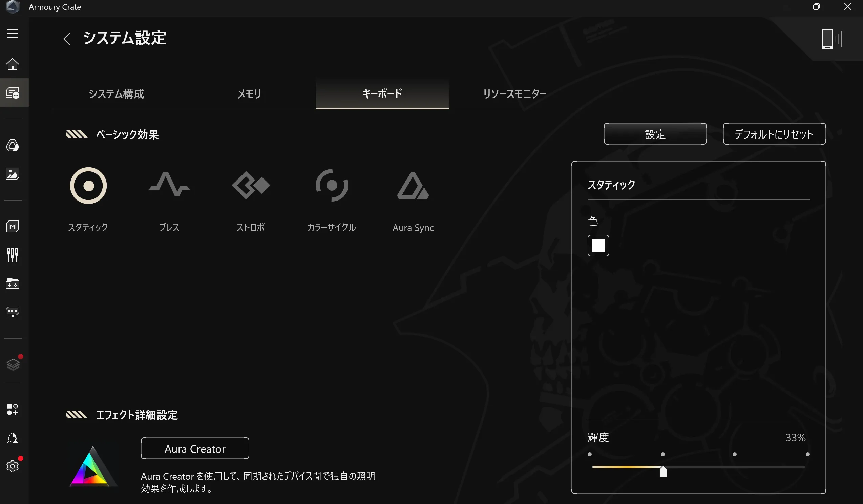This screenshot has width=863, height=504.
Task: Launch Aura Creator
Action: click(x=194, y=448)
